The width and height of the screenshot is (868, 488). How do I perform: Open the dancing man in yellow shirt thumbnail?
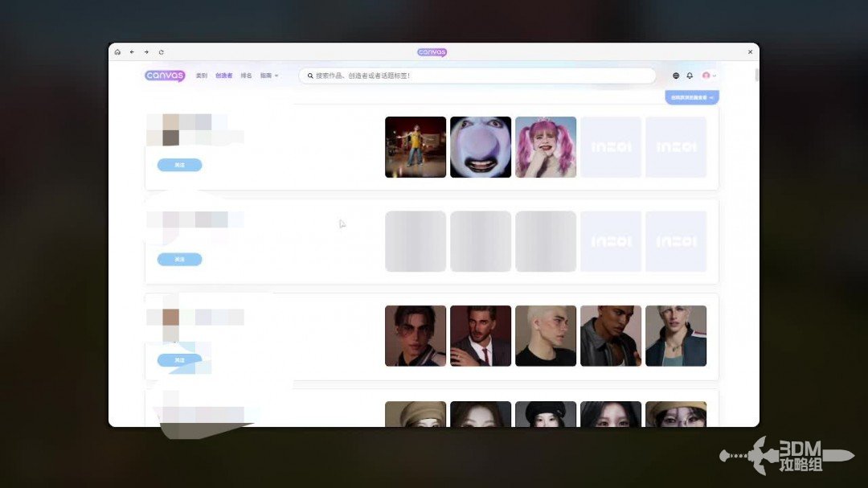416,147
